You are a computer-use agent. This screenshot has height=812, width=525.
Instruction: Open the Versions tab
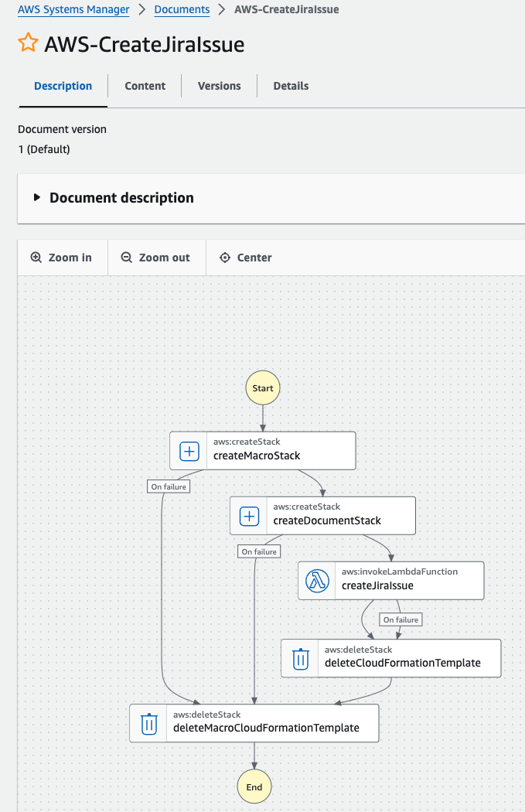pos(220,86)
